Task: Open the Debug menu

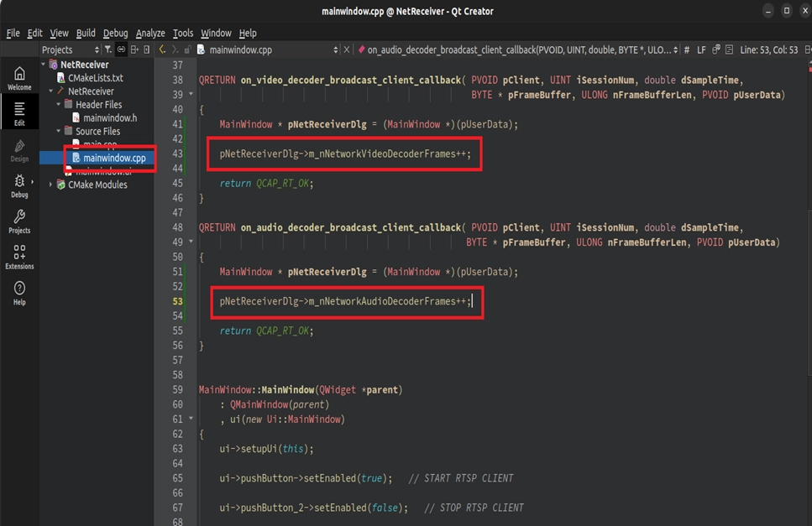Action: coord(115,33)
